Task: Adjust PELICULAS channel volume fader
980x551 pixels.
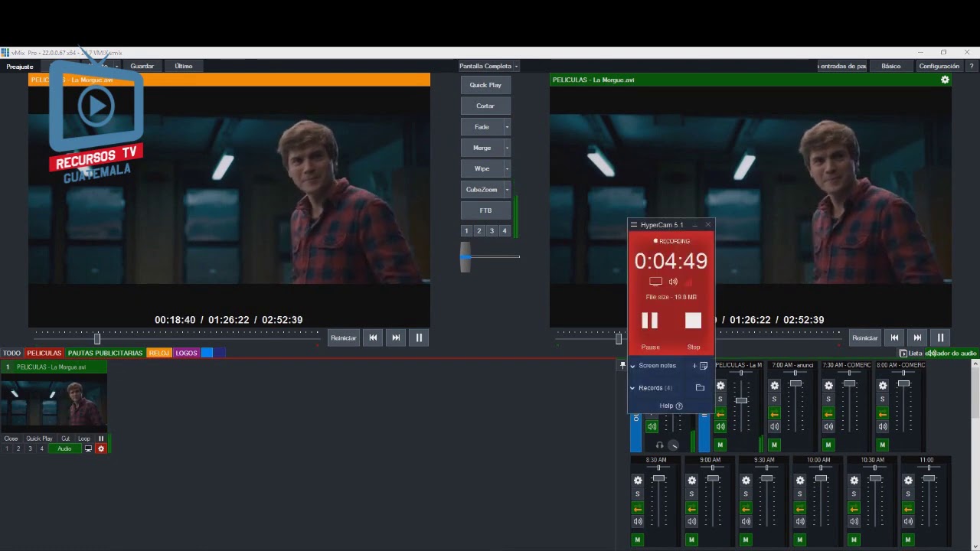Action: coord(741,401)
